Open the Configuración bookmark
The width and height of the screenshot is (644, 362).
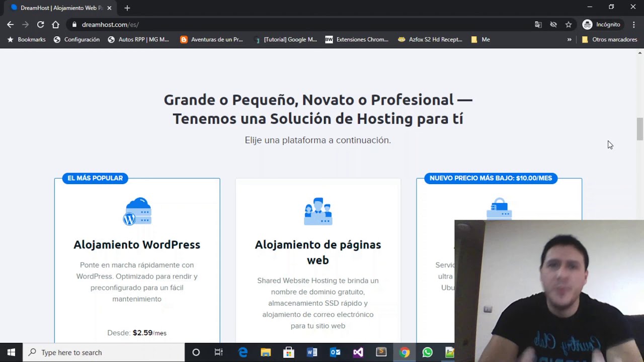click(x=77, y=39)
